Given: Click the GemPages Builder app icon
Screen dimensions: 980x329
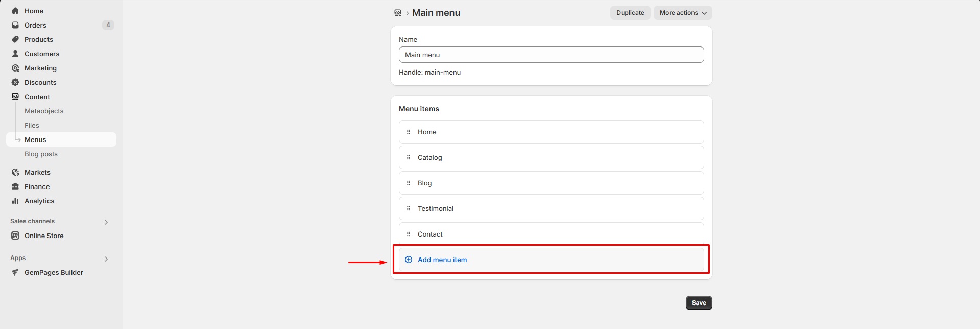Looking at the screenshot, I should (15, 272).
